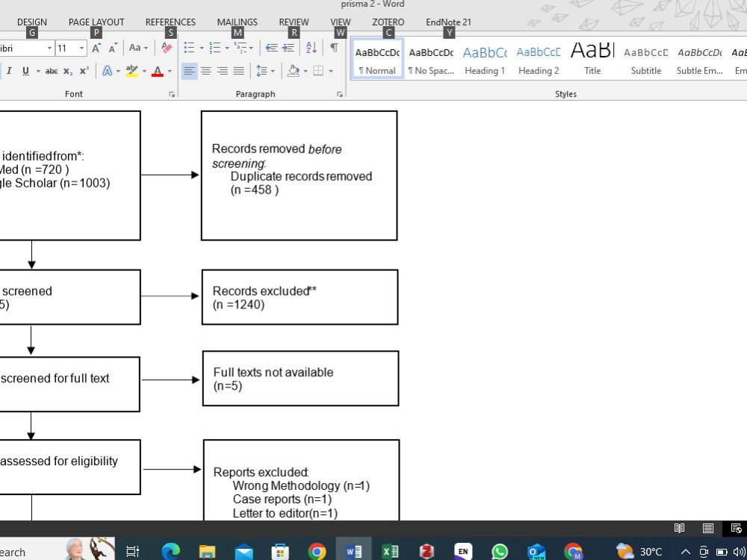Increase paragraph indent

(x=288, y=48)
